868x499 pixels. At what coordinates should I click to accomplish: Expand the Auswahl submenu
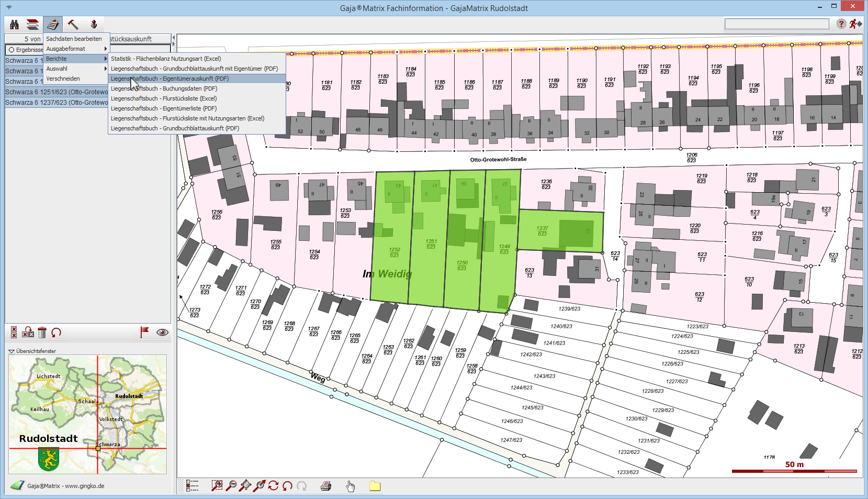(76, 69)
